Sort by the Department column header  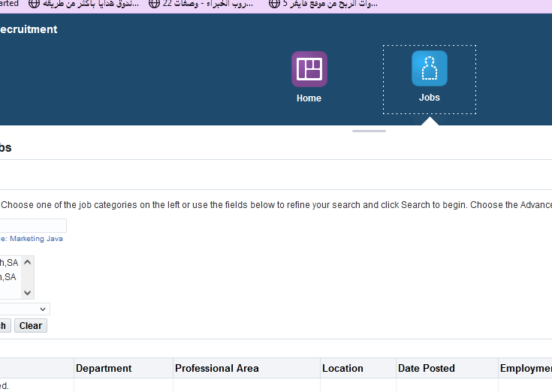104,368
